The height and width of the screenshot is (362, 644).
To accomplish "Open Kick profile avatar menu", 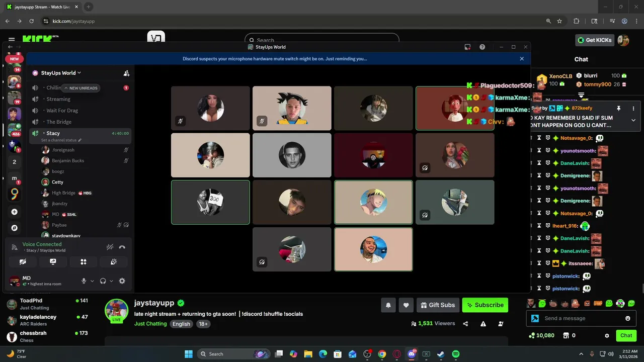I will point(623,40).
